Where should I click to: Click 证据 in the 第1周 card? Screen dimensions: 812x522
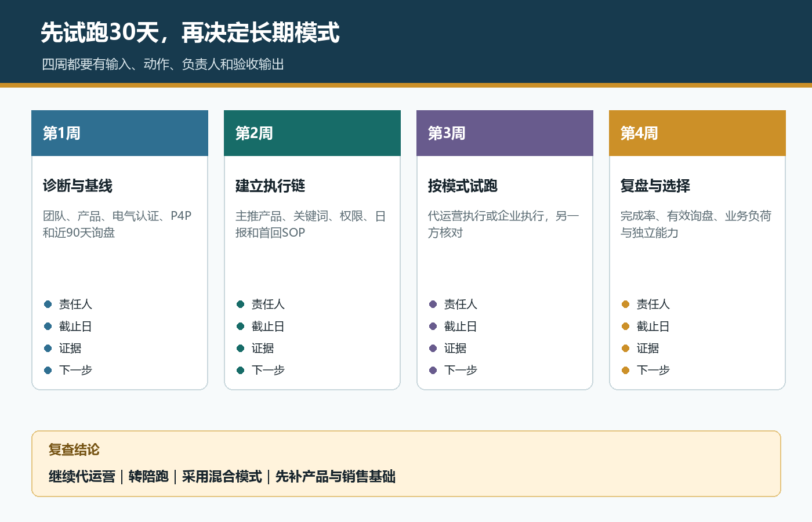(x=70, y=349)
